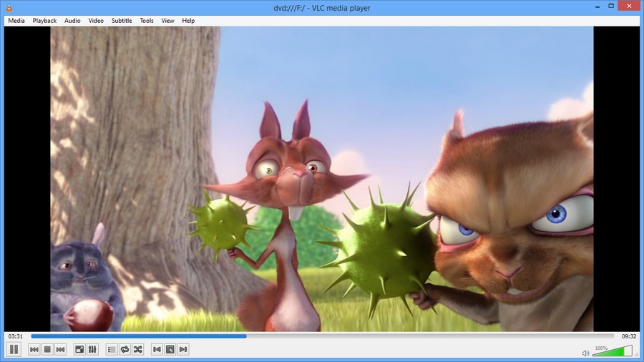Go to next DVD chapter
The width and height of the screenshot is (644, 362).
(183, 349)
